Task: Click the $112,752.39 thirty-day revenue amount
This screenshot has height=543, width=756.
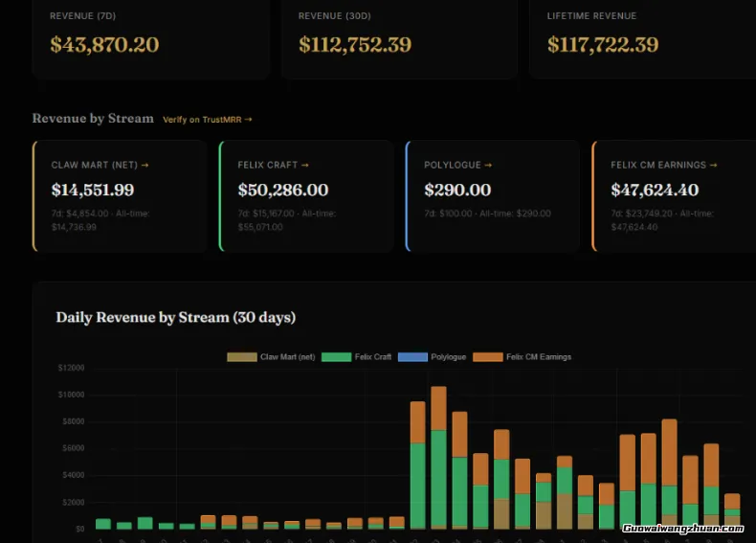Action: point(355,45)
